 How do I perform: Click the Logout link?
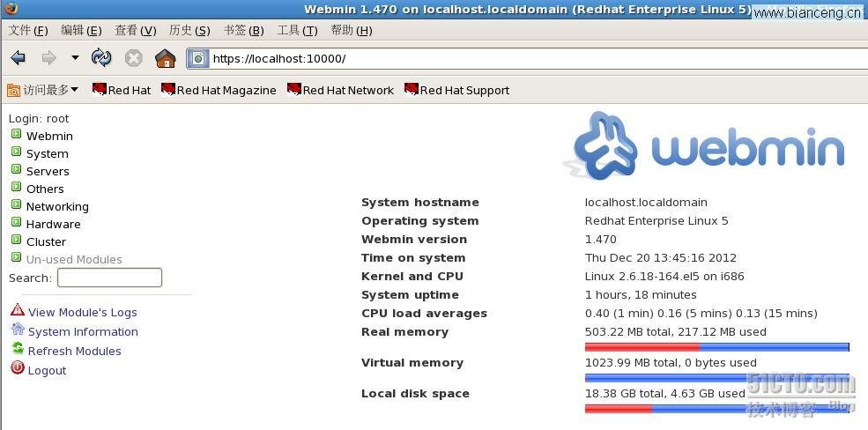47,371
